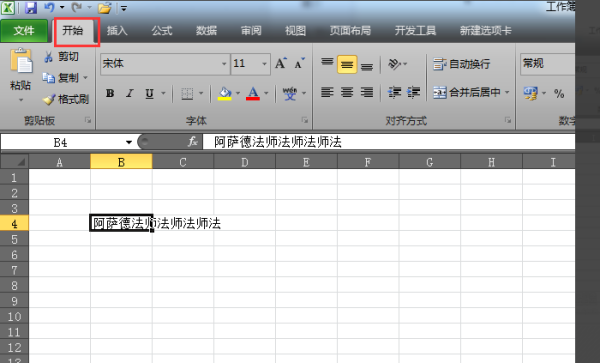The width and height of the screenshot is (600, 363).
Task: Toggle middle vertical alignment
Action: (347, 64)
